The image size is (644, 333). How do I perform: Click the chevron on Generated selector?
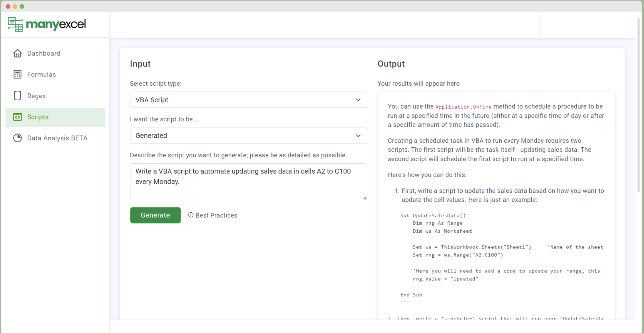358,136
